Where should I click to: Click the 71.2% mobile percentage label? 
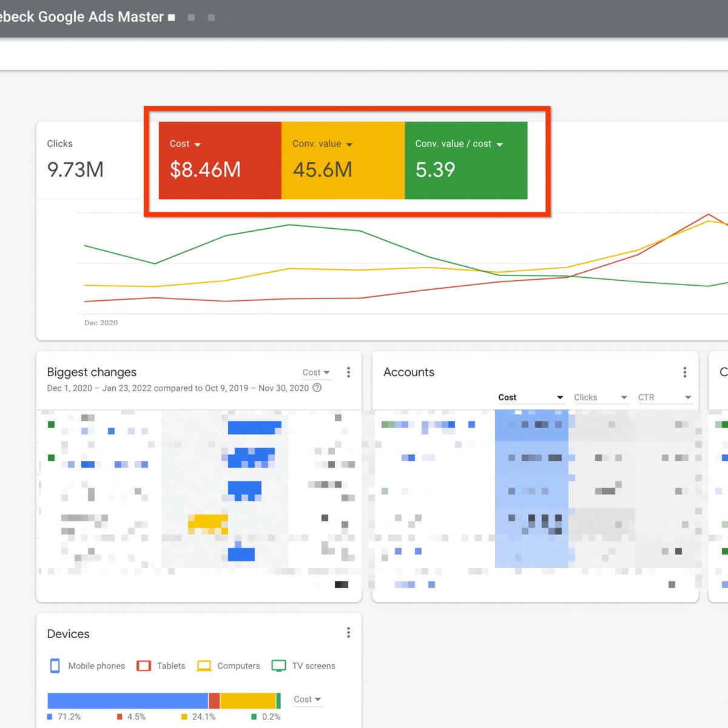pyautogui.click(x=69, y=716)
